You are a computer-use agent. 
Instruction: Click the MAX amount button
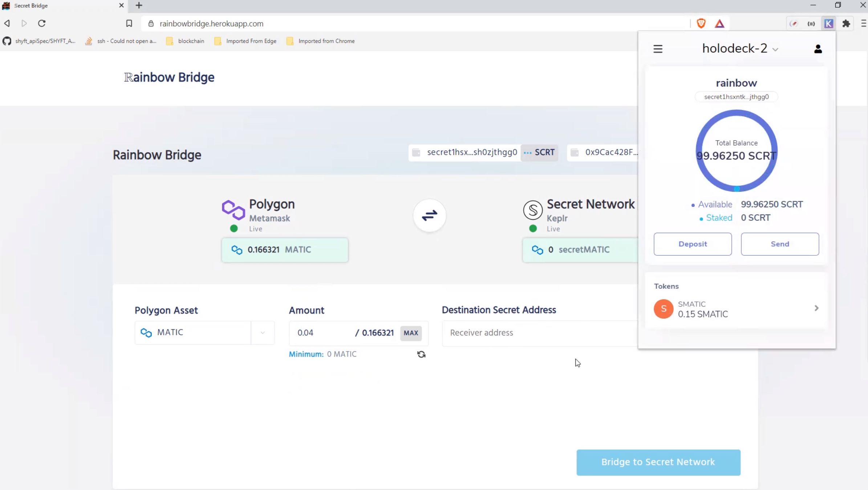click(x=411, y=333)
